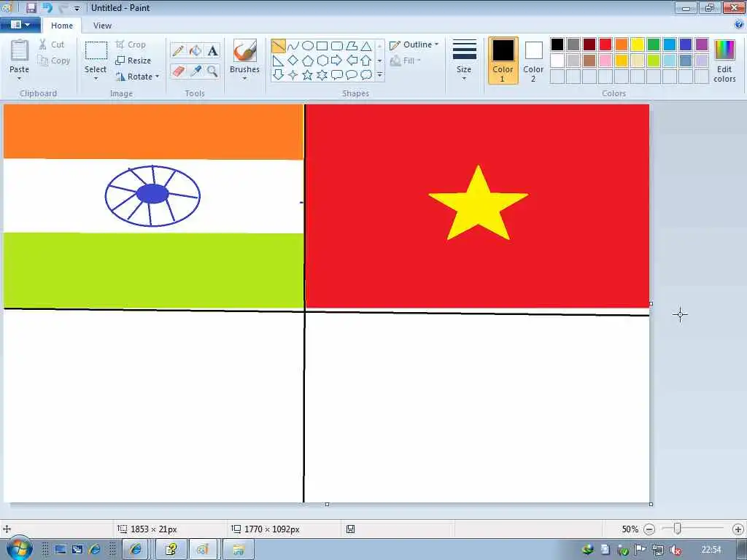The height and width of the screenshot is (560, 747).
Task: Open the Brushes dropdown arrow
Action: point(244,79)
